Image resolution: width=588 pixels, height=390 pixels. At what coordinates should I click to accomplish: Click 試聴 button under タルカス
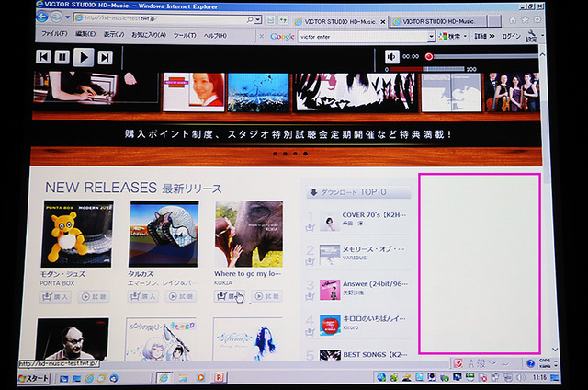click(180, 297)
